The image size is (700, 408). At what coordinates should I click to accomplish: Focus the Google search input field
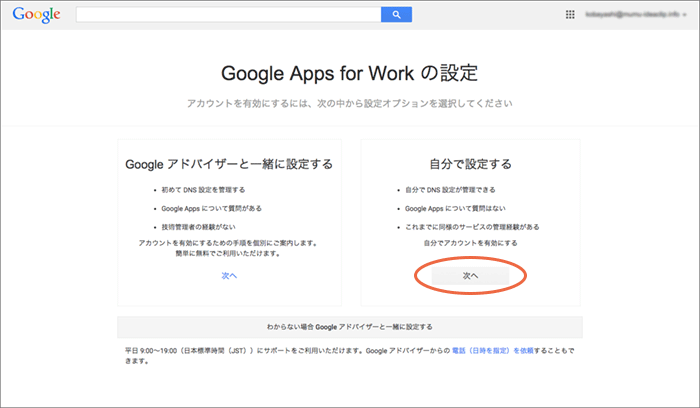click(229, 14)
